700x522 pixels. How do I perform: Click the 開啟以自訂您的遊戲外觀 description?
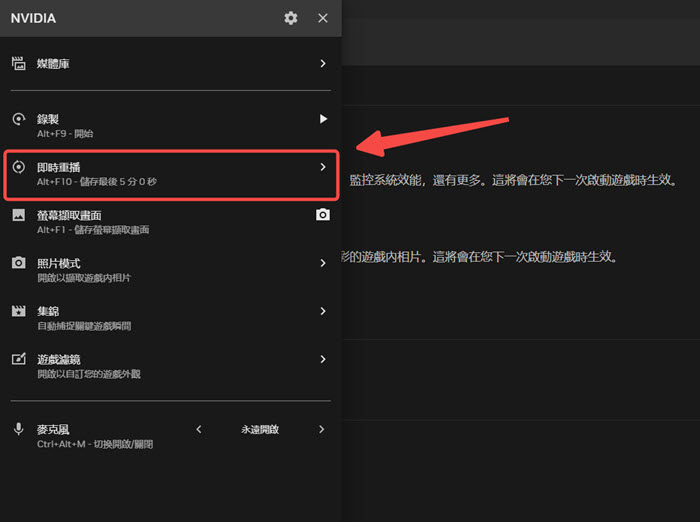89,374
